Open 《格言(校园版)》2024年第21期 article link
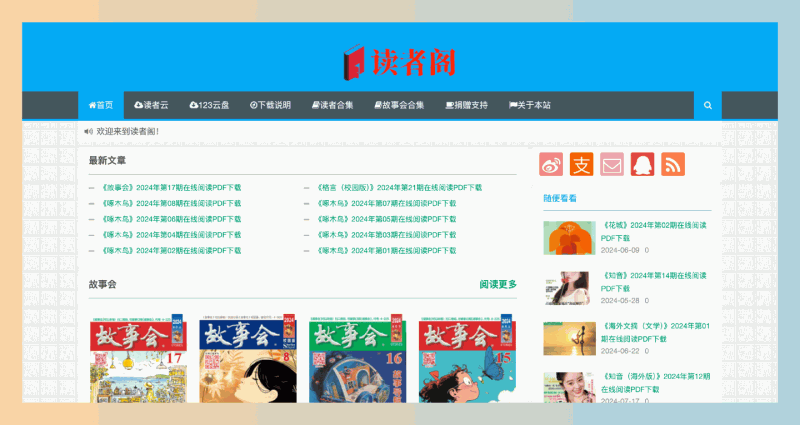The width and height of the screenshot is (800, 425). [399, 188]
